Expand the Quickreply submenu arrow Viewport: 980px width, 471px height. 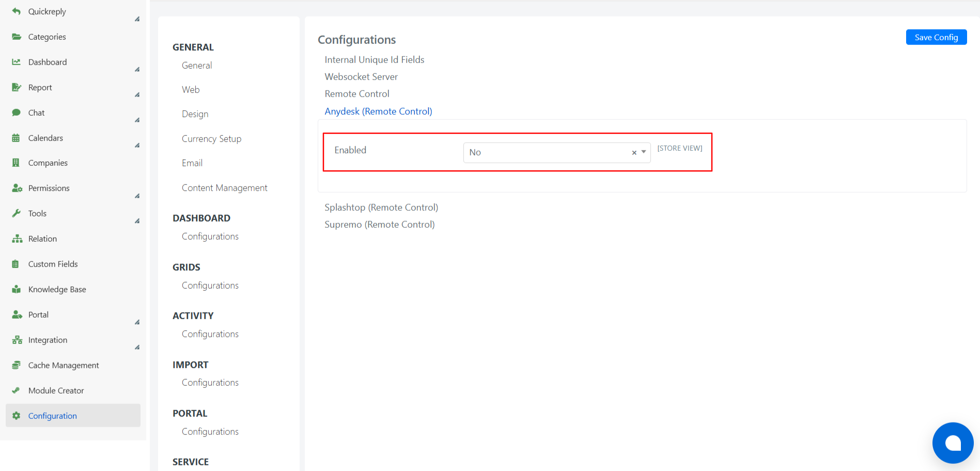coord(137,19)
